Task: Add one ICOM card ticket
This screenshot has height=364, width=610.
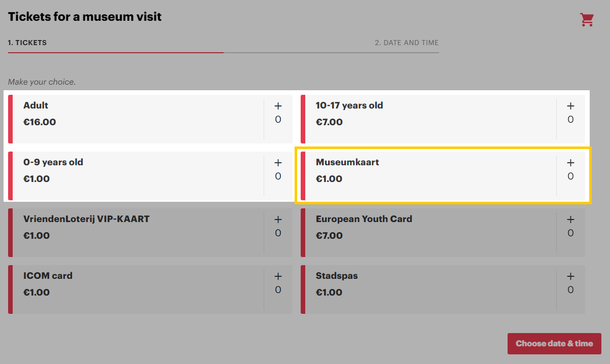Action: pos(278,276)
